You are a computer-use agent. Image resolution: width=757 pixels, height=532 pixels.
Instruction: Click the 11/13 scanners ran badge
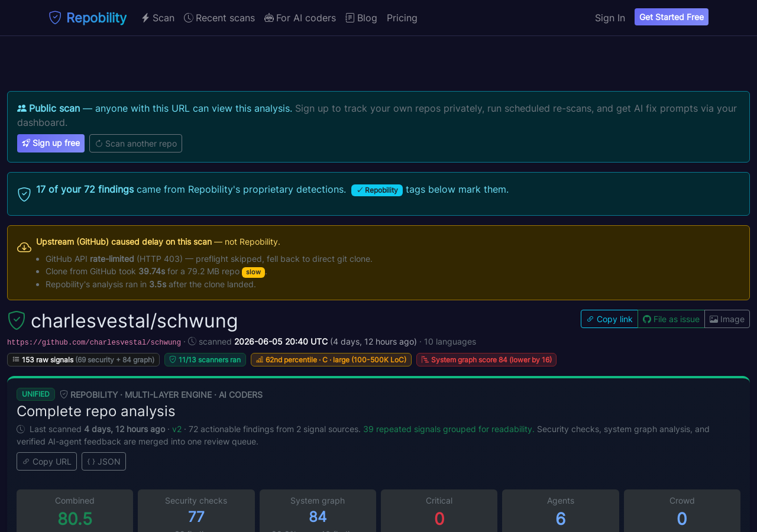click(205, 359)
